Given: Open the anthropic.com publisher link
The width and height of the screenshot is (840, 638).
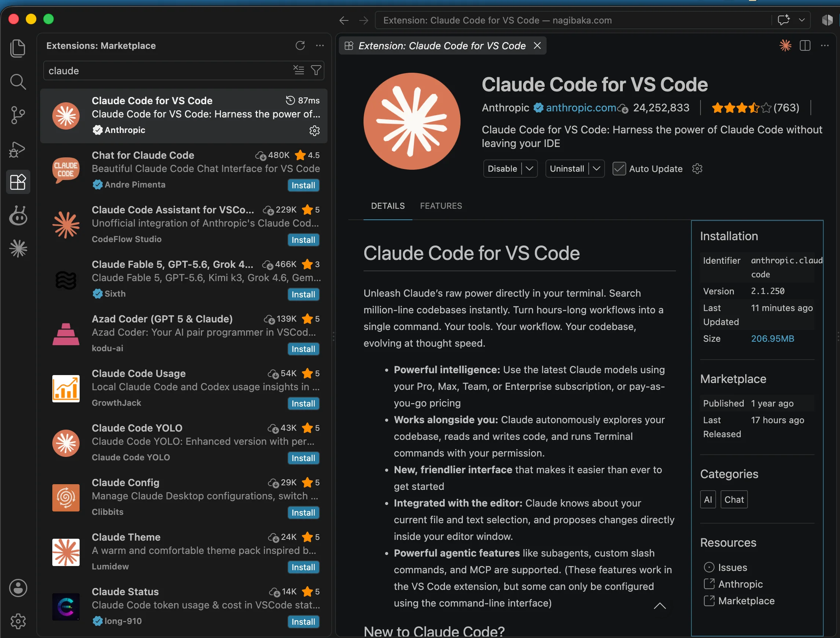Looking at the screenshot, I should pos(581,108).
